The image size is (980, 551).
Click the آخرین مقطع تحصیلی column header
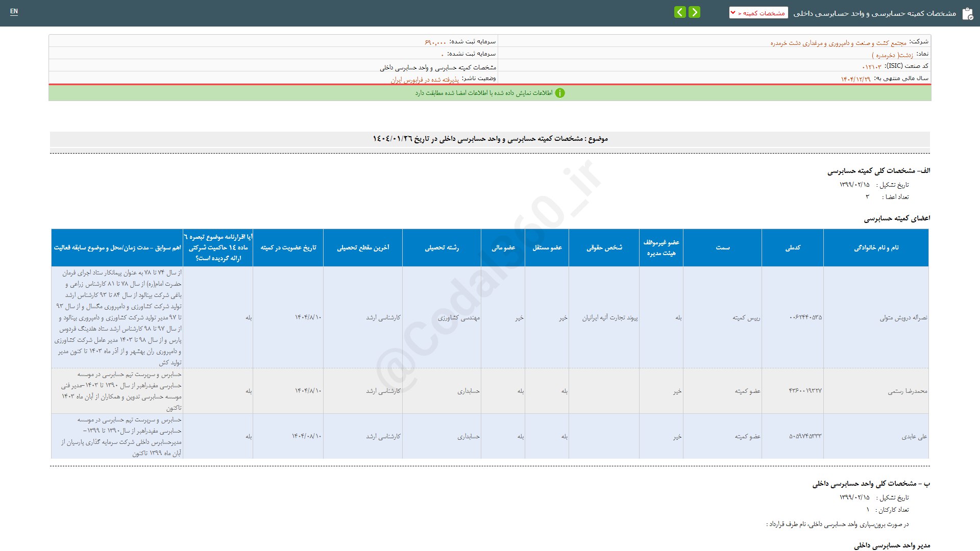click(x=363, y=247)
